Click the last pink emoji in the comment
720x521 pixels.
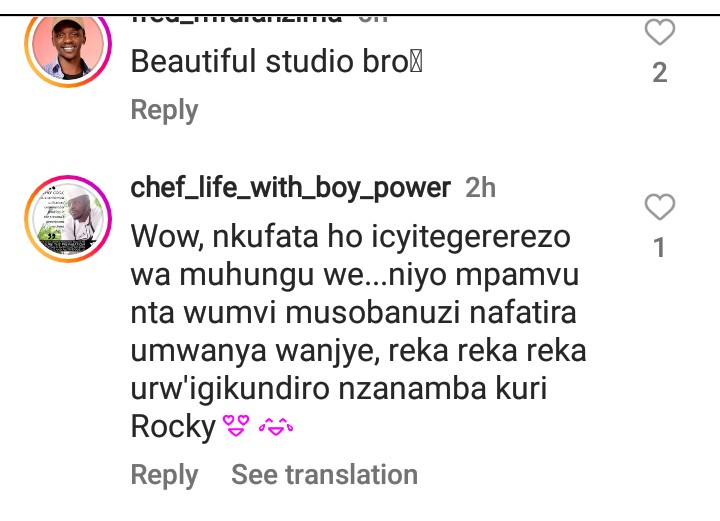276,428
